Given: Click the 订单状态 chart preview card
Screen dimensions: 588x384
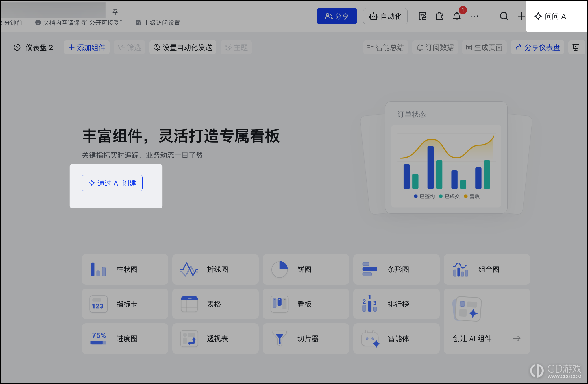Looking at the screenshot, I should (x=446, y=157).
